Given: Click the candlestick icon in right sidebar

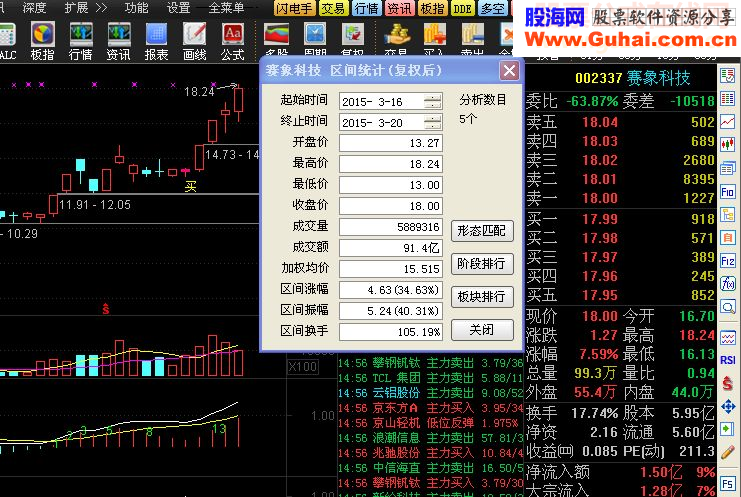Looking at the screenshot, I should pos(728,144).
